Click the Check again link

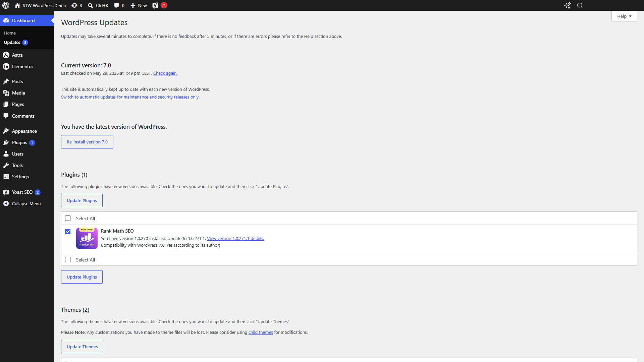(165, 73)
